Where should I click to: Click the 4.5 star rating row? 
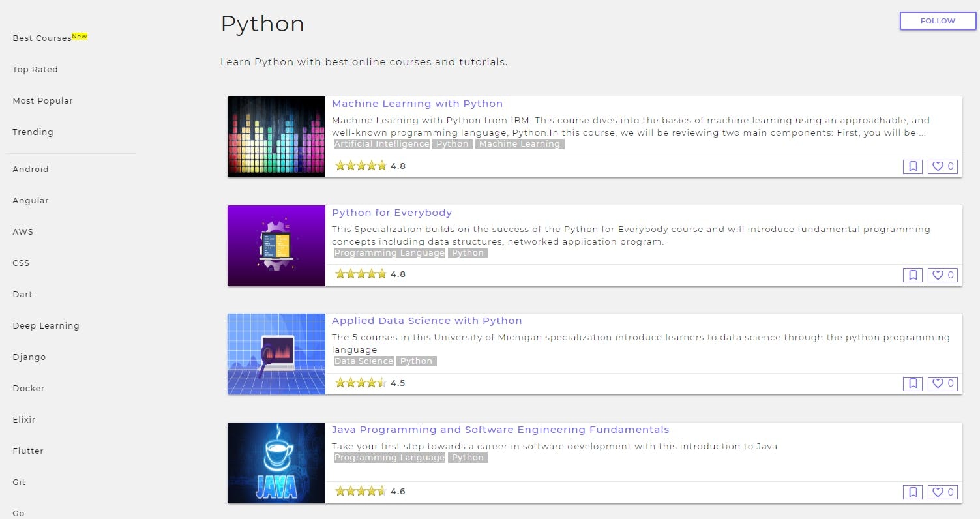pos(370,383)
